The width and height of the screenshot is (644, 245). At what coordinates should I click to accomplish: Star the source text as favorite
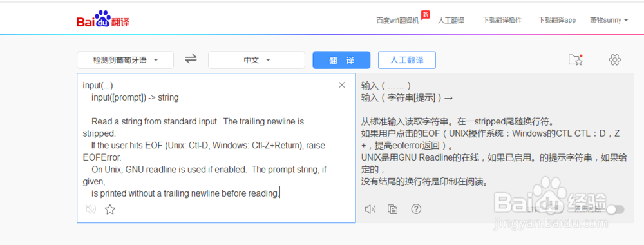pos(110,210)
